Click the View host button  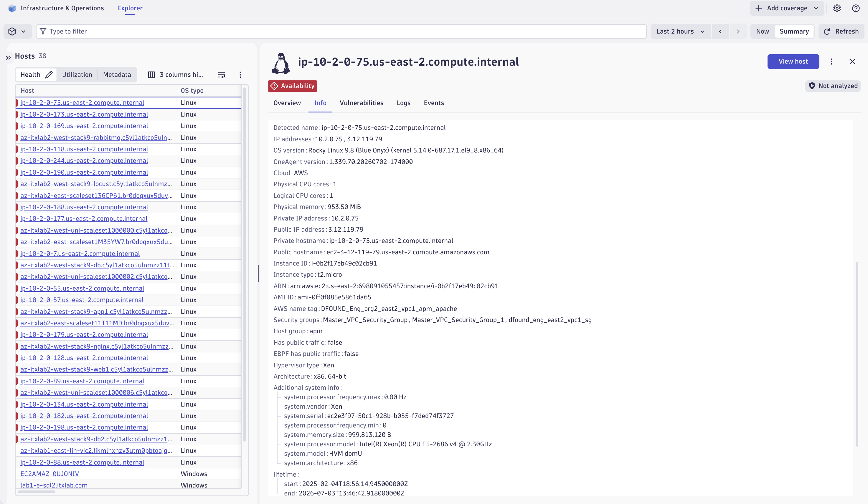coord(793,62)
